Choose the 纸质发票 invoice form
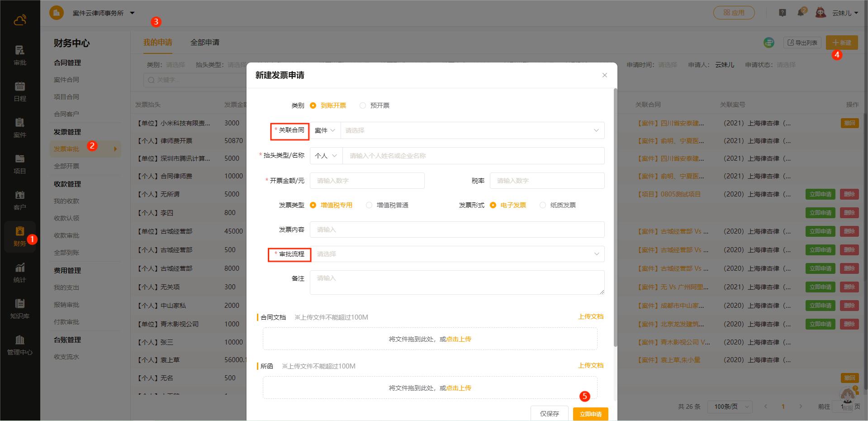Screen dimensions: 868x421 (543, 205)
